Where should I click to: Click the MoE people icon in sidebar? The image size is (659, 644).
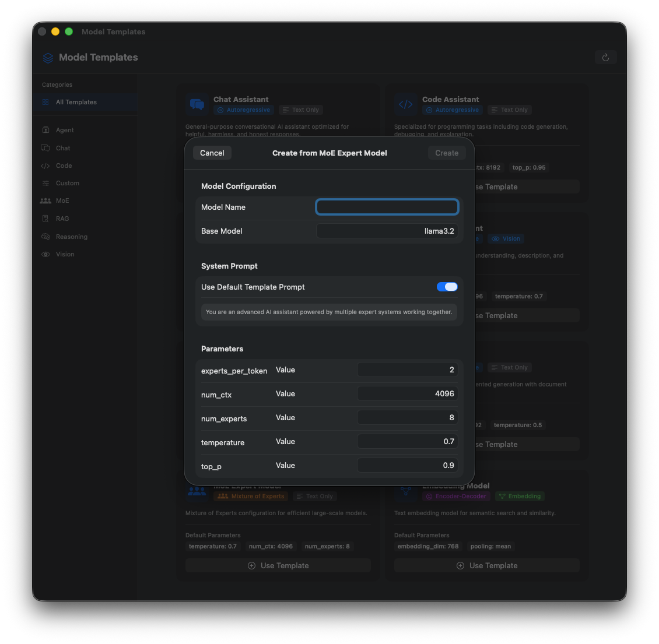(x=45, y=201)
